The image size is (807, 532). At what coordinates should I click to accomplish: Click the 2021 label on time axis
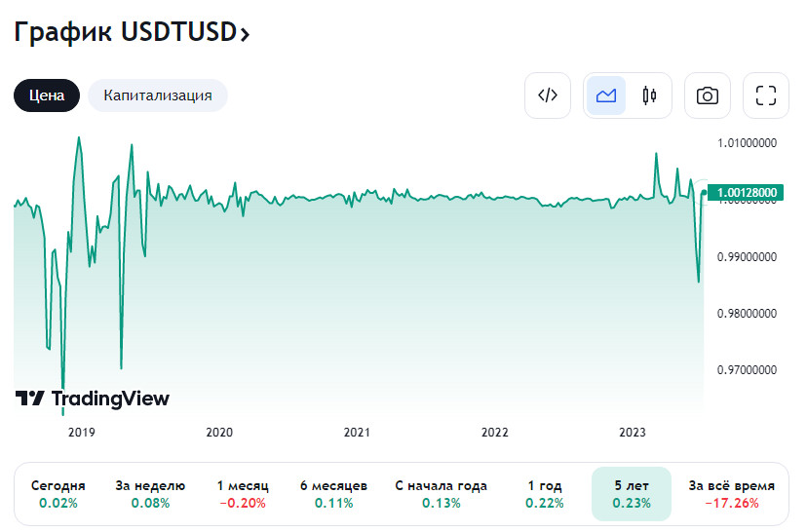[x=357, y=433]
